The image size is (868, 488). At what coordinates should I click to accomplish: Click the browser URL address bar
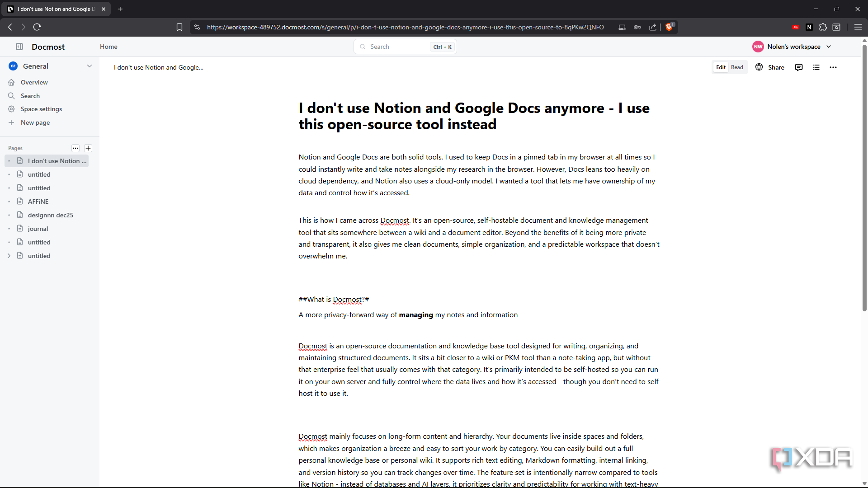405,27
